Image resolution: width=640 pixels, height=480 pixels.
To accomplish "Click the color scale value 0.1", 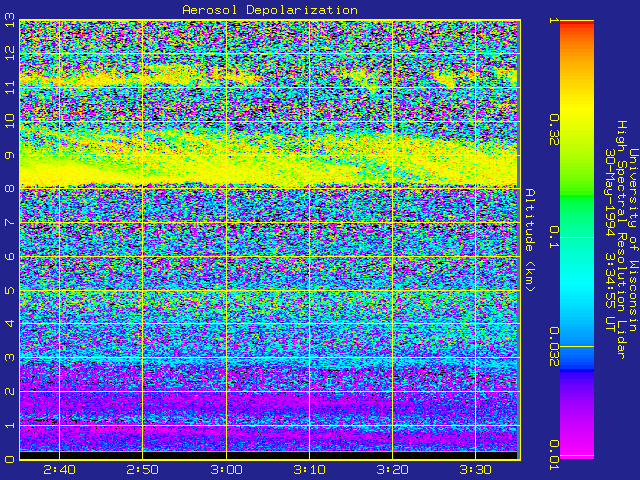I will point(553,237).
